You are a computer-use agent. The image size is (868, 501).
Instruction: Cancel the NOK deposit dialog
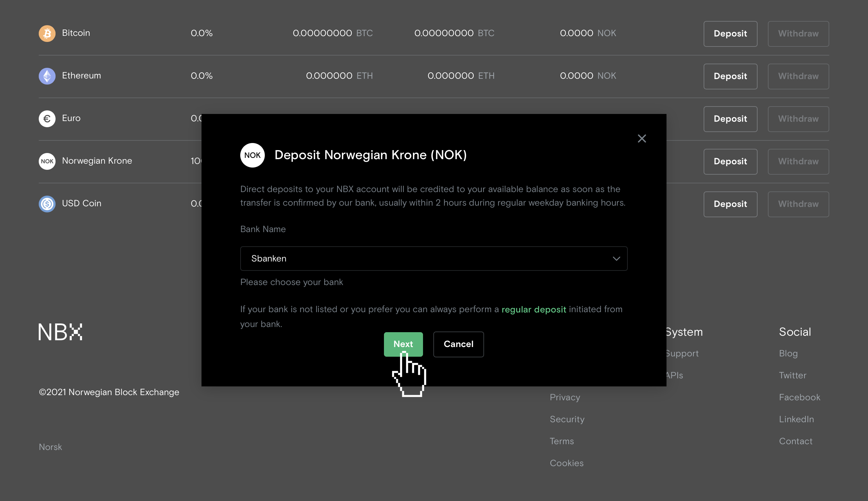[458, 344]
